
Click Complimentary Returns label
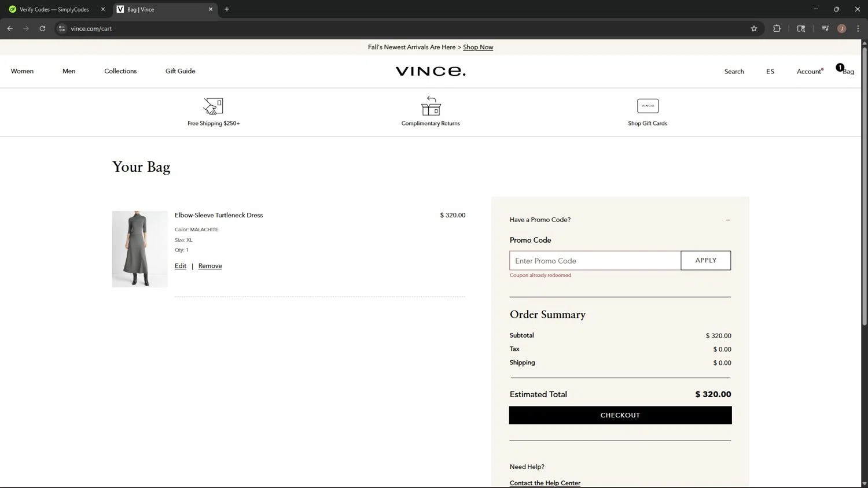431,123
